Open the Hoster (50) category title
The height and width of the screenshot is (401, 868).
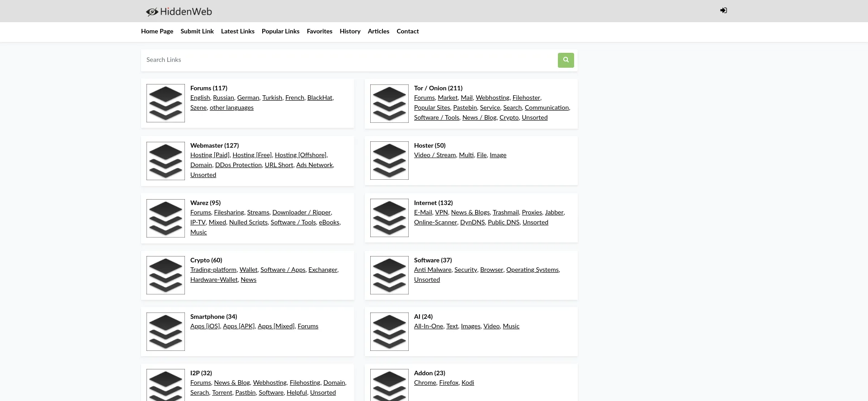tap(429, 146)
